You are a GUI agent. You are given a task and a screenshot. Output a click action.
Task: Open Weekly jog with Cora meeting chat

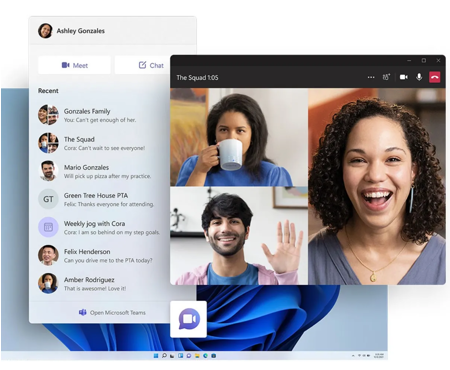click(x=100, y=227)
